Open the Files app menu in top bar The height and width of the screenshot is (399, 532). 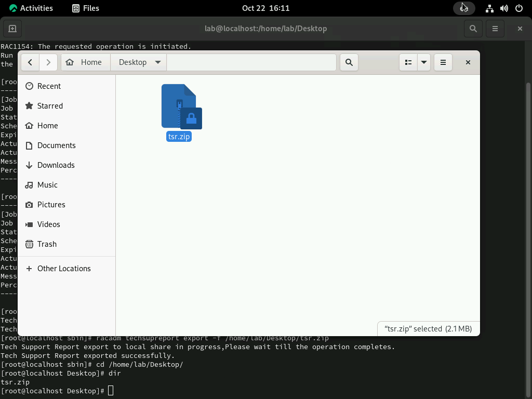click(86, 8)
